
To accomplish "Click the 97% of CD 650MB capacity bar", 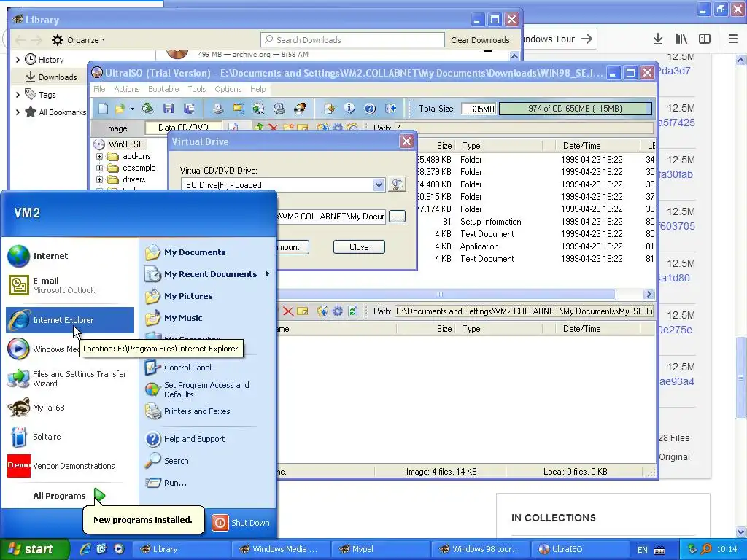I will click(x=575, y=109).
